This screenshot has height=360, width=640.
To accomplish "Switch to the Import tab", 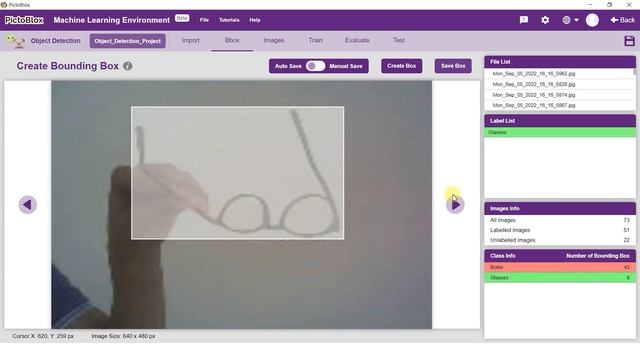I will [x=191, y=40].
